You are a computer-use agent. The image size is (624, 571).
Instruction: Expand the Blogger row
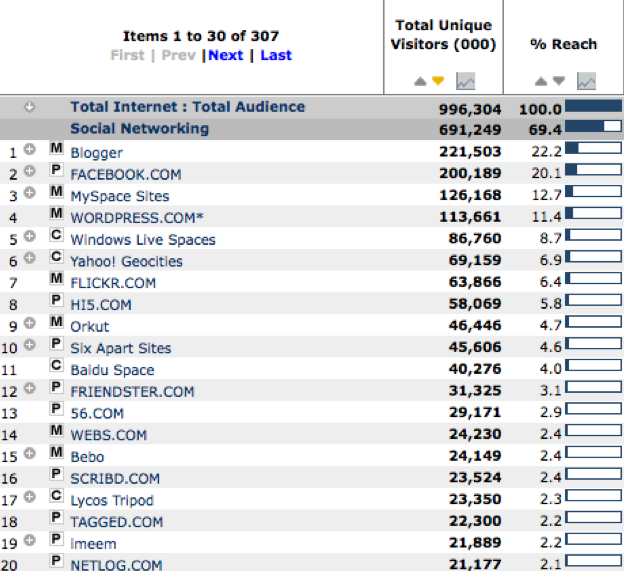(x=29, y=149)
